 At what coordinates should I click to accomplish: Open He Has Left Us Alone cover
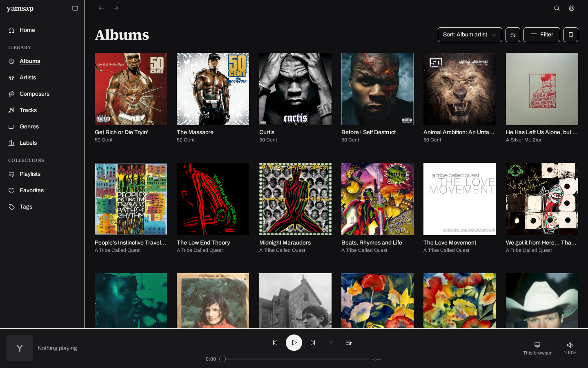click(542, 89)
